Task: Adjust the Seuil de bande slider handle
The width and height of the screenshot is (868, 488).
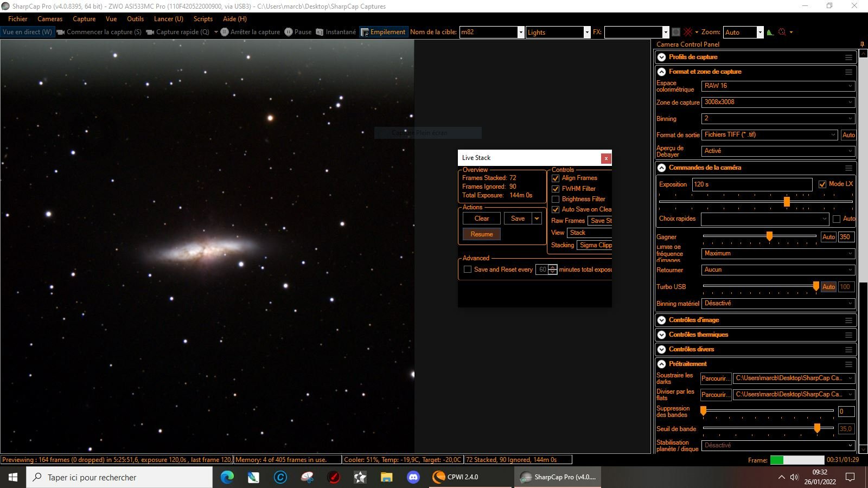Action: 817,428
